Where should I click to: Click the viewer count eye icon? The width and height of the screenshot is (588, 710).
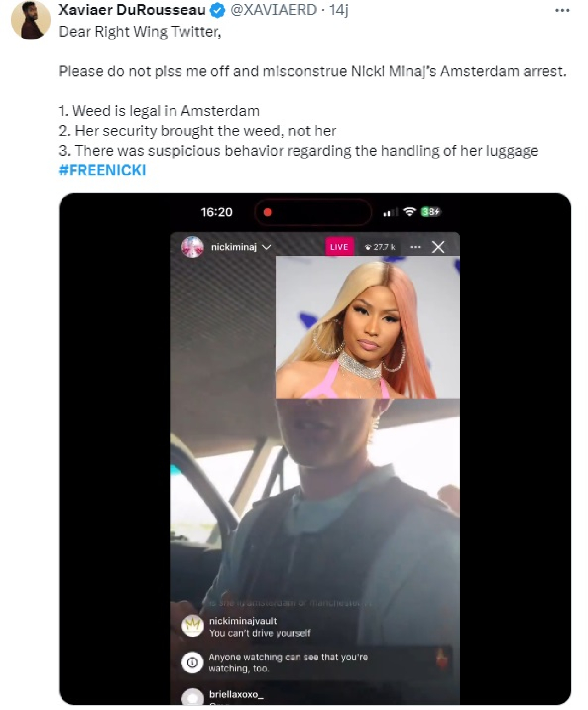tap(367, 247)
